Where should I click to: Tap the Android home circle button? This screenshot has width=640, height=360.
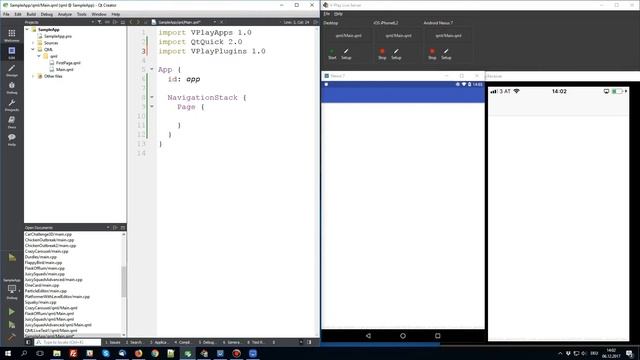[403, 336]
